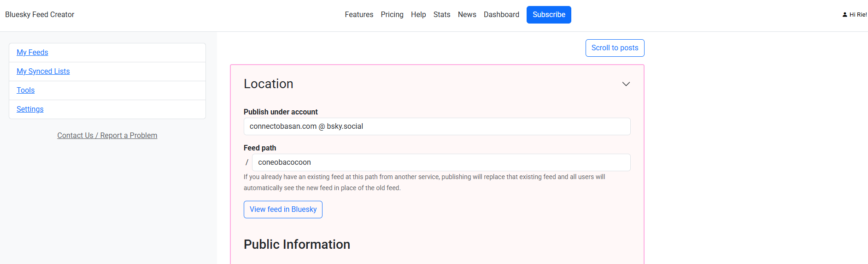
Task: Open the Features page
Action: pos(359,15)
